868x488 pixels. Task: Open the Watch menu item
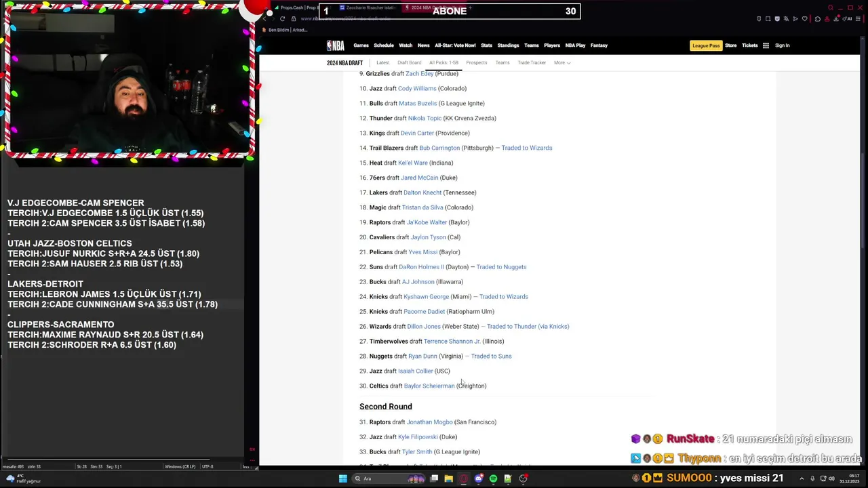pos(406,45)
